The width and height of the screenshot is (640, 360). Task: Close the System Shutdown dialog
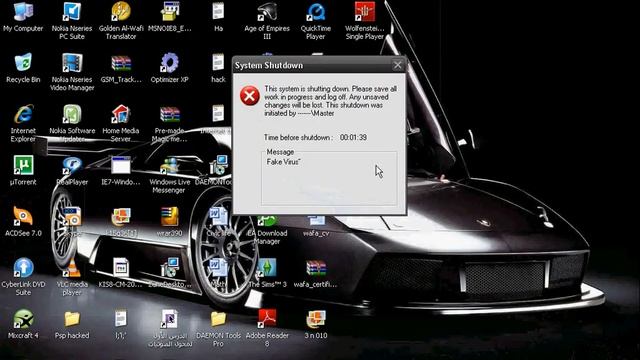pyautogui.click(x=397, y=65)
